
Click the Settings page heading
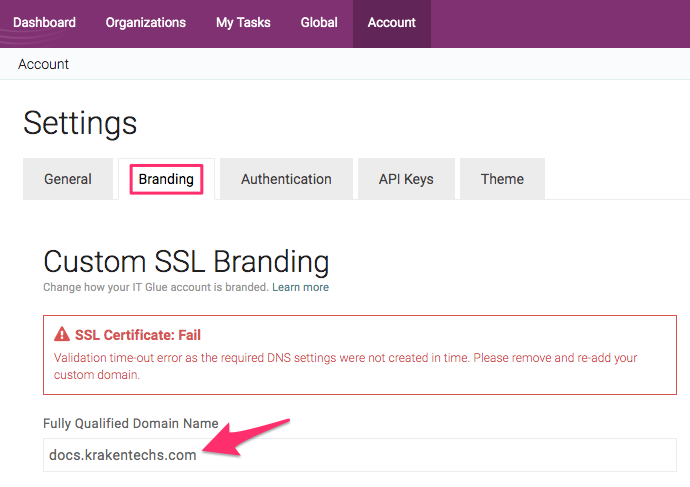80,123
